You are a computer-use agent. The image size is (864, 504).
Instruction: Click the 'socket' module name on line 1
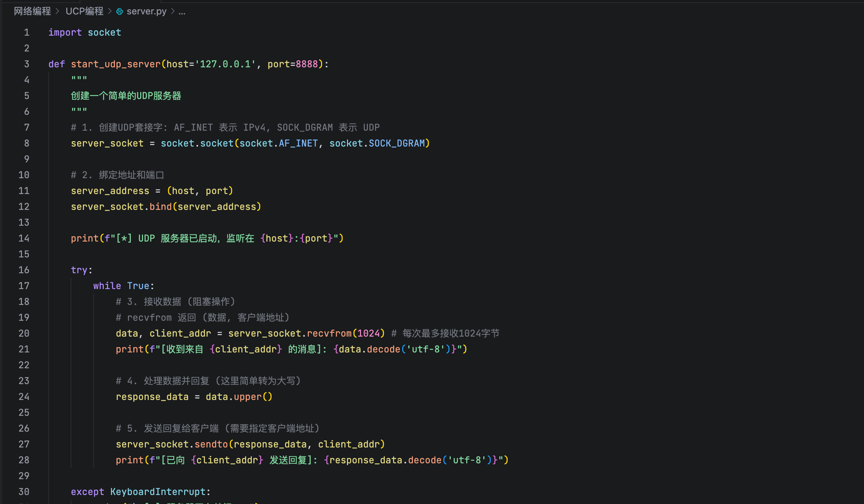coord(104,32)
